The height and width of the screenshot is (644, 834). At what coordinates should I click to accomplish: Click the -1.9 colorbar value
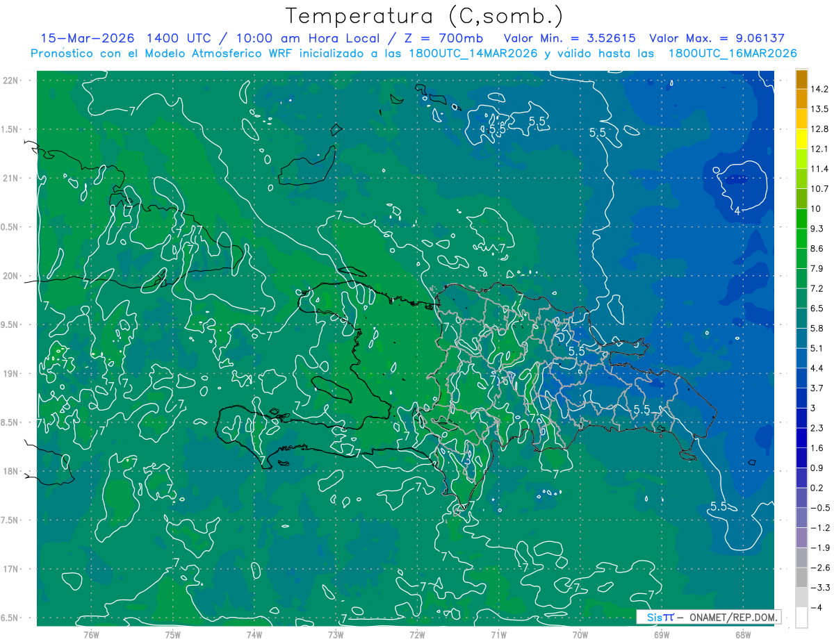click(x=820, y=548)
